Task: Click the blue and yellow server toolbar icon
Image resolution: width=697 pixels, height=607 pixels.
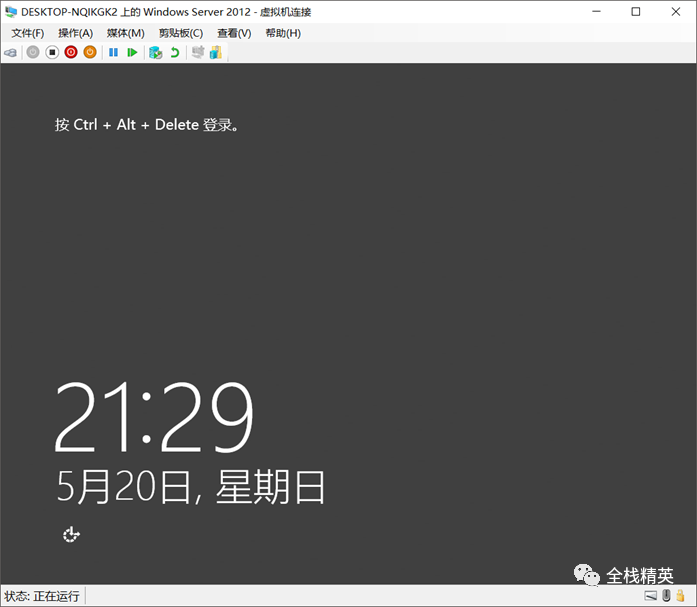Action: click(x=216, y=52)
